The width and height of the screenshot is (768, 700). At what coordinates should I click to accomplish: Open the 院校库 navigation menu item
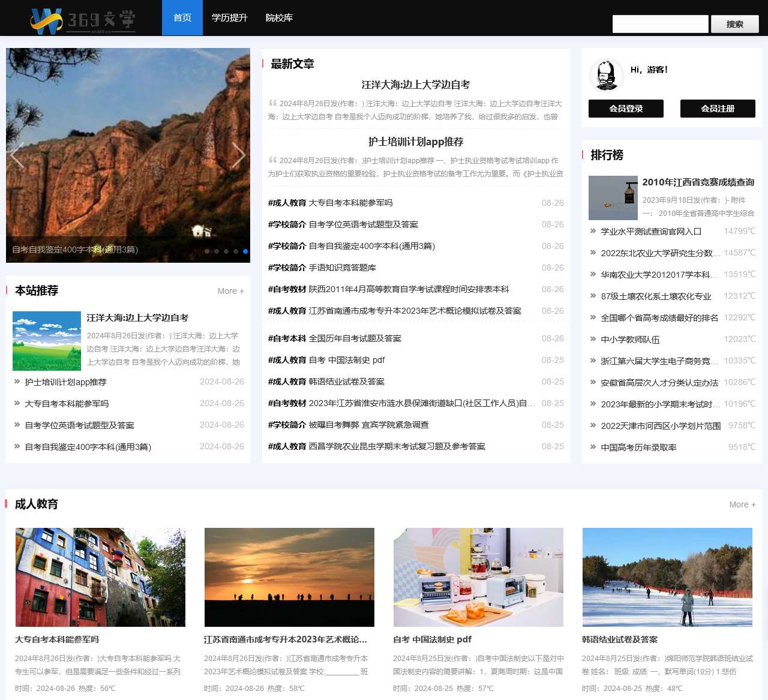[x=279, y=18]
